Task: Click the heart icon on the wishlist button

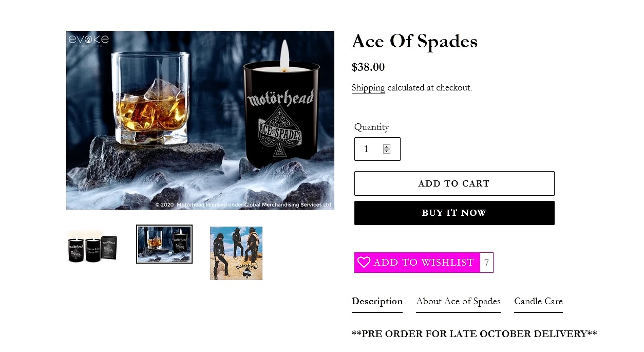Action: (364, 263)
